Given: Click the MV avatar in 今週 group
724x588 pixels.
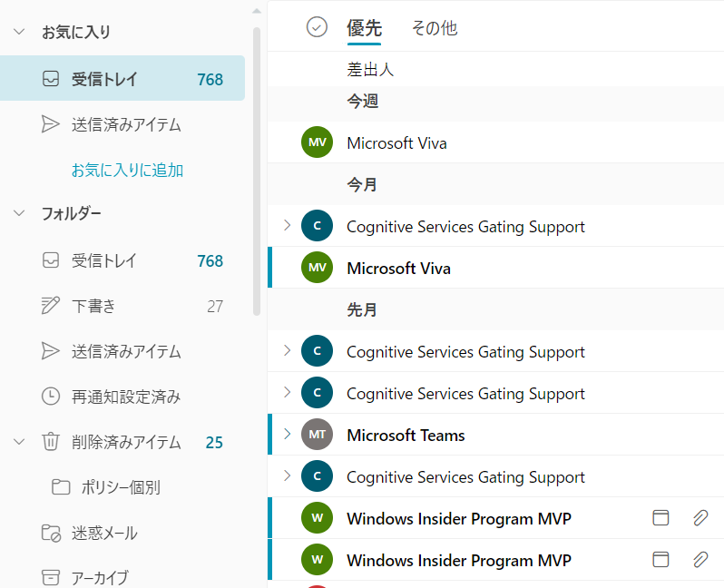Looking at the screenshot, I should point(317,142).
